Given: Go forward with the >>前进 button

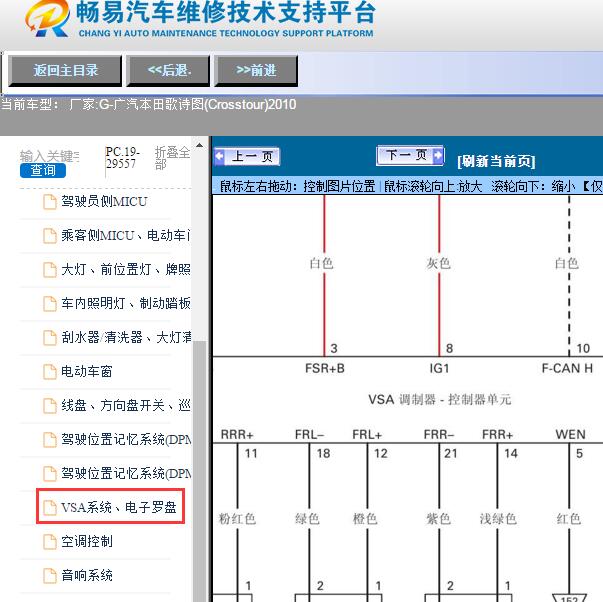Looking at the screenshot, I should [256, 70].
